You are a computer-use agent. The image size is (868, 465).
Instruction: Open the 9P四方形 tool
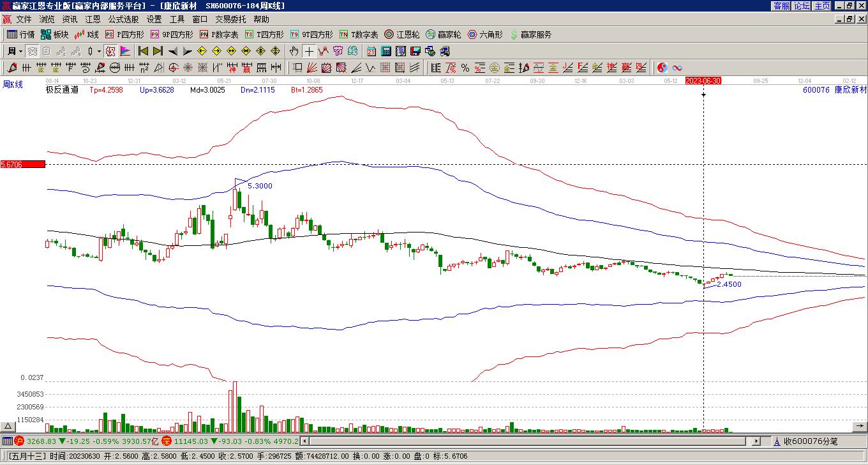(x=172, y=34)
